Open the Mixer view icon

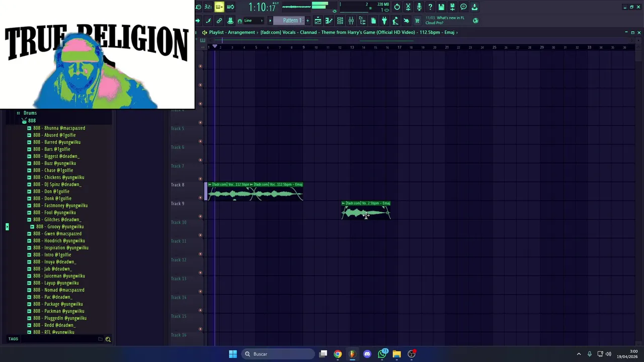(351, 21)
